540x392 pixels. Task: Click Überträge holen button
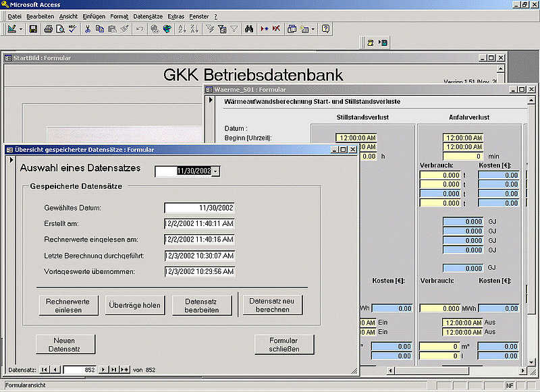(134, 305)
